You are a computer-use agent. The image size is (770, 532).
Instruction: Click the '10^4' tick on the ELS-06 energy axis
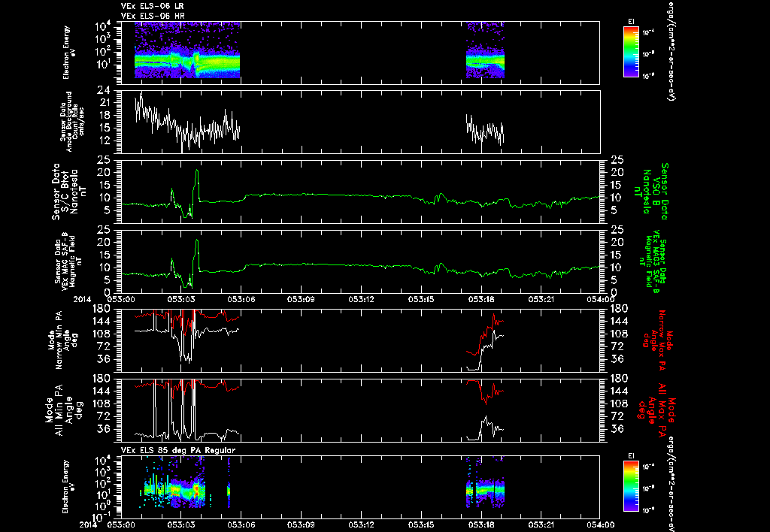click(102, 26)
